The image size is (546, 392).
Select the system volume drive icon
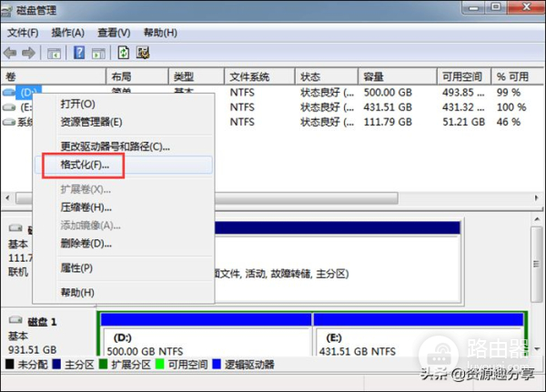pos(9,122)
